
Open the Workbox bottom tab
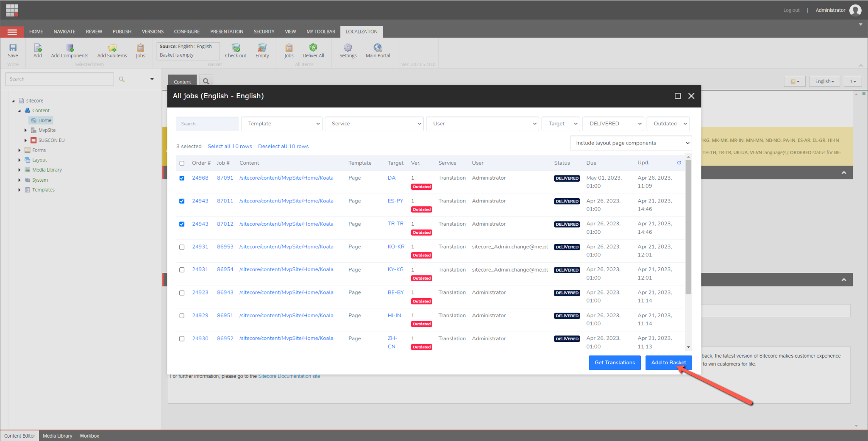pyautogui.click(x=89, y=435)
